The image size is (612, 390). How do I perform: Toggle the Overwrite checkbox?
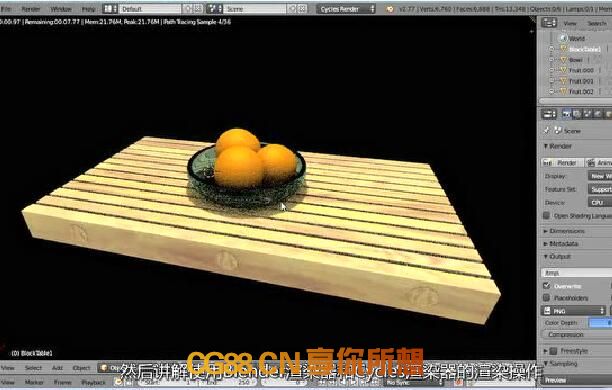point(547,286)
